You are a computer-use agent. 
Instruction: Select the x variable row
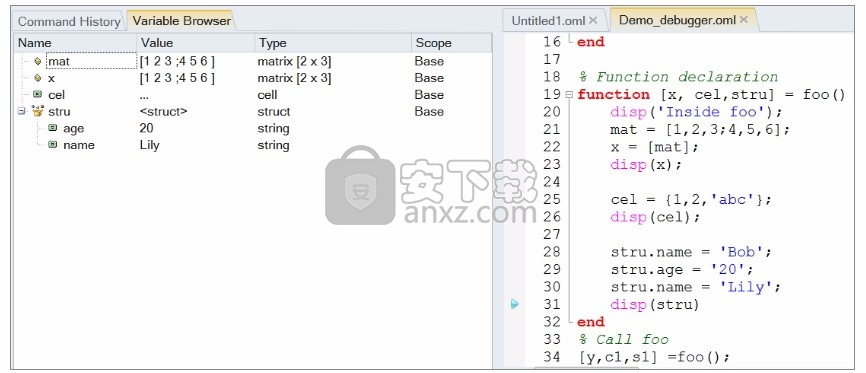pos(252,78)
